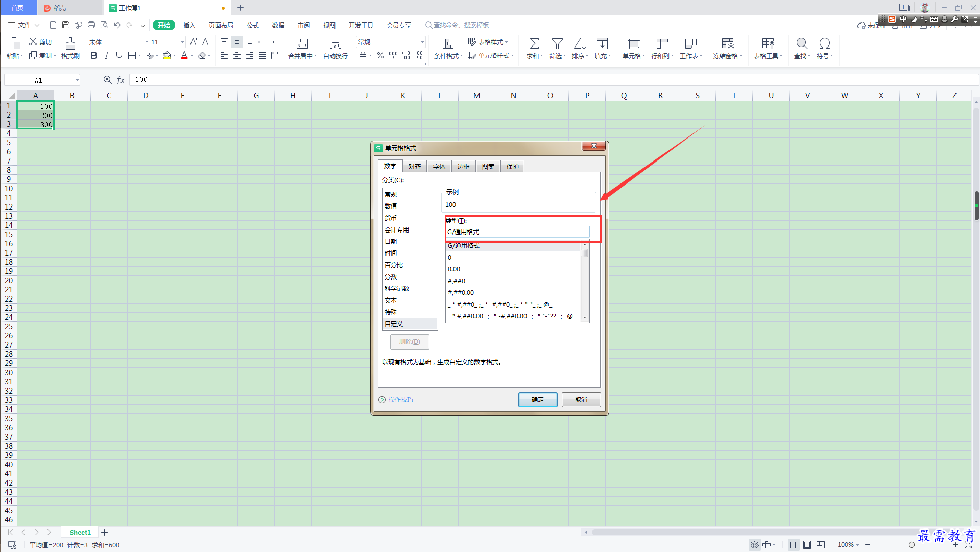
Task: Open the font name dropdown
Action: (147, 42)
